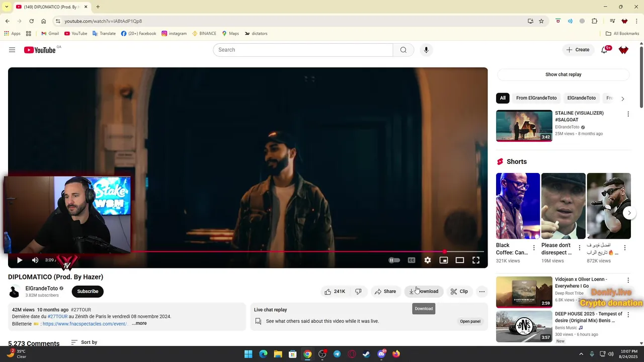Open the YouTube hamburger guide menu

(12, 50)
